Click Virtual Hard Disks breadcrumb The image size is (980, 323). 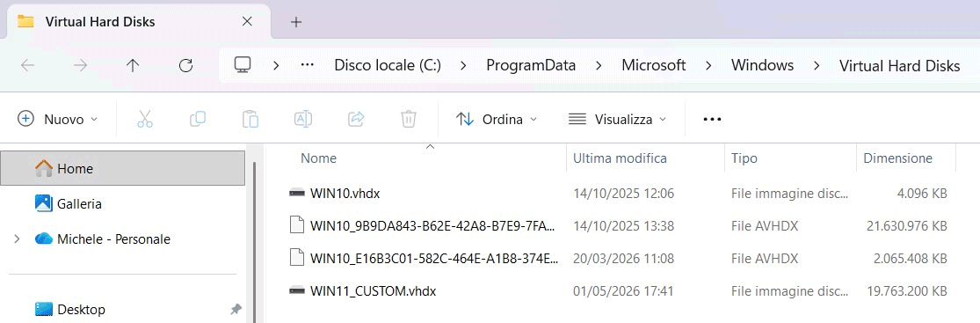899,65
